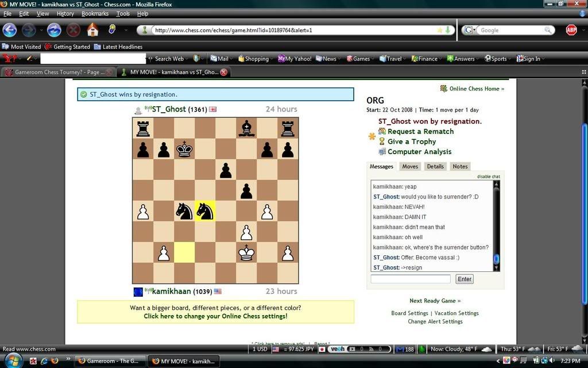This screenshot has height=368, width=588.
Task: Click the bookmark star in the address bar
Action: 440,30
